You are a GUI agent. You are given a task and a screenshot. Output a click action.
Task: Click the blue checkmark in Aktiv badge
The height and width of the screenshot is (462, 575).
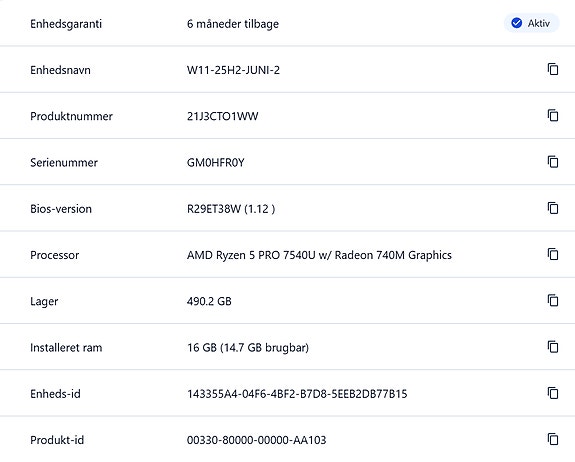[x=517, y=23]
